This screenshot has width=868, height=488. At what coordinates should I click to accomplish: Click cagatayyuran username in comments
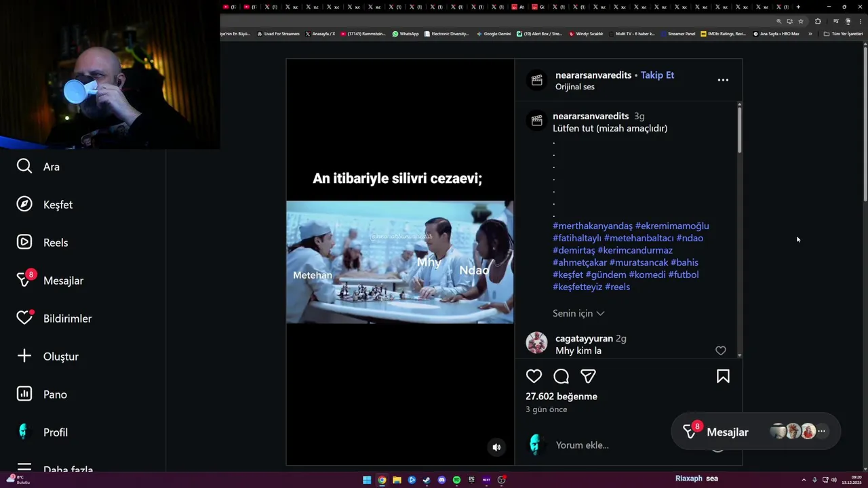point(584,338)
